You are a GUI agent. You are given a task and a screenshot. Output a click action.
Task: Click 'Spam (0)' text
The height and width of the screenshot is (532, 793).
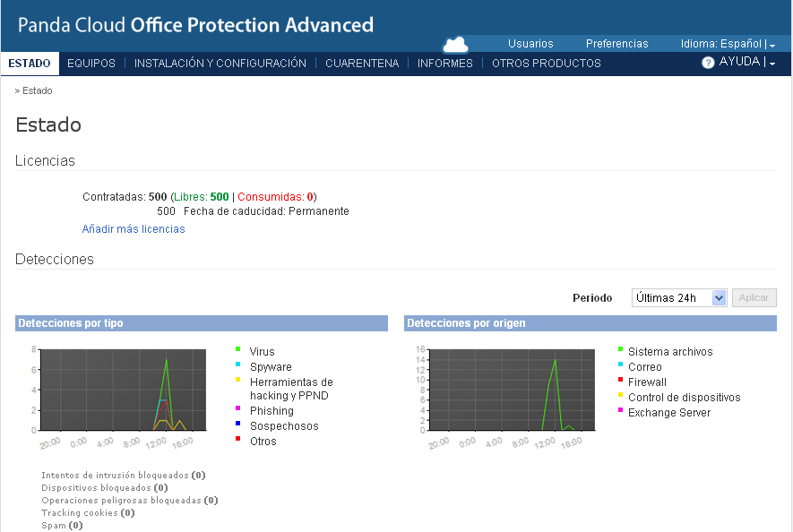pyautogui.click(x=62, y=526)
